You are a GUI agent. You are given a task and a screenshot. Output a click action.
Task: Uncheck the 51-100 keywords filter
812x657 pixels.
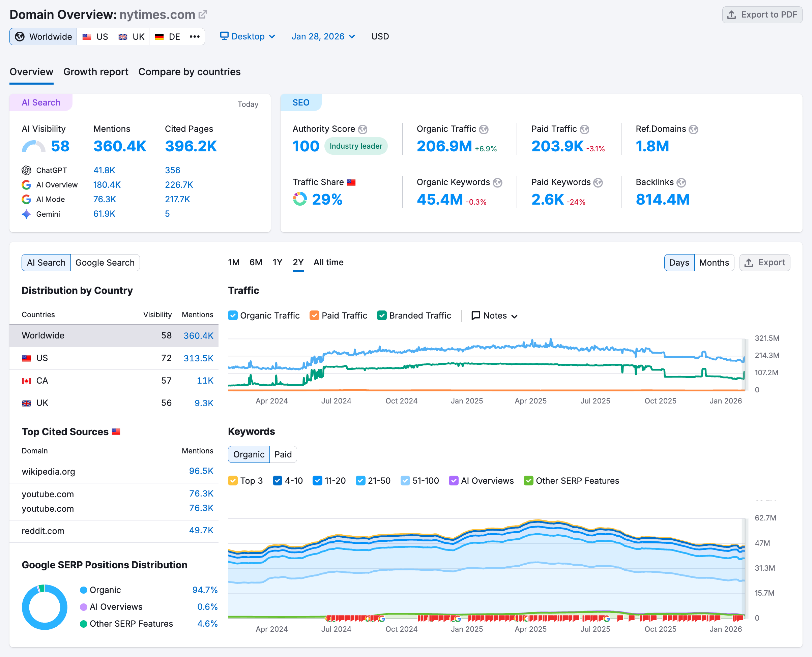coord(405,481)
